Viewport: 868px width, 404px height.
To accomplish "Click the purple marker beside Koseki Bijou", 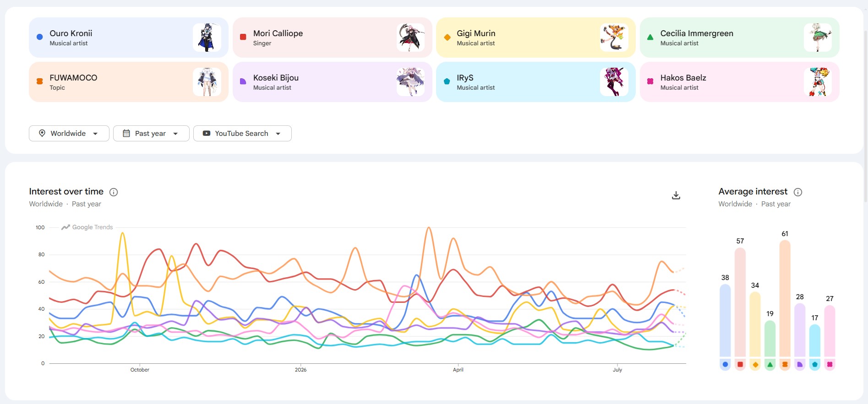I will coord(243,81).
